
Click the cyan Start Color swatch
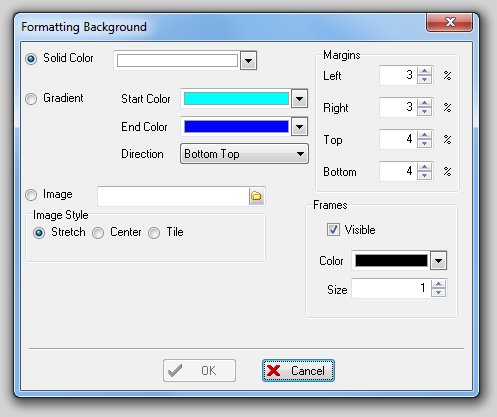click(236, 99)
